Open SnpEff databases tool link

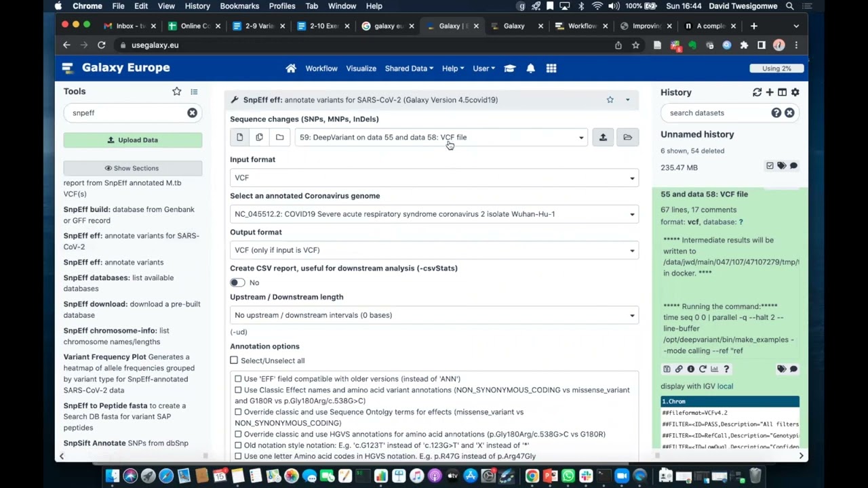[x=119, y=283]
